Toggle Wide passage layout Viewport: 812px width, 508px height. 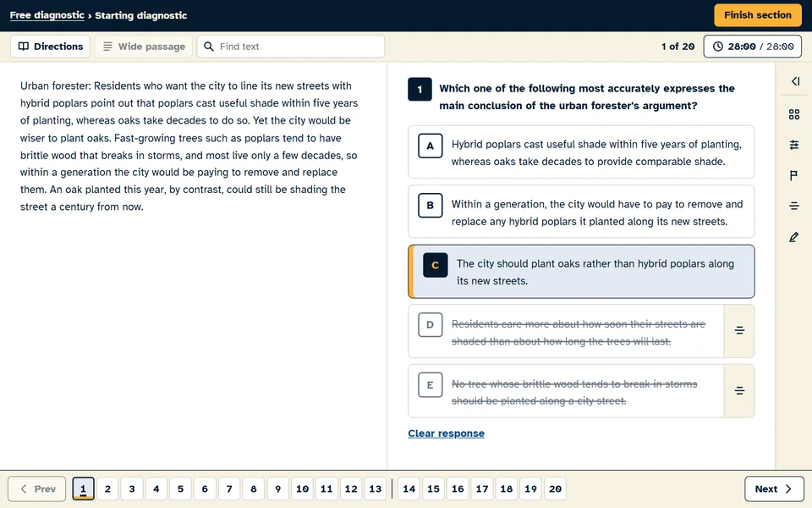click(x=144, y=47)
